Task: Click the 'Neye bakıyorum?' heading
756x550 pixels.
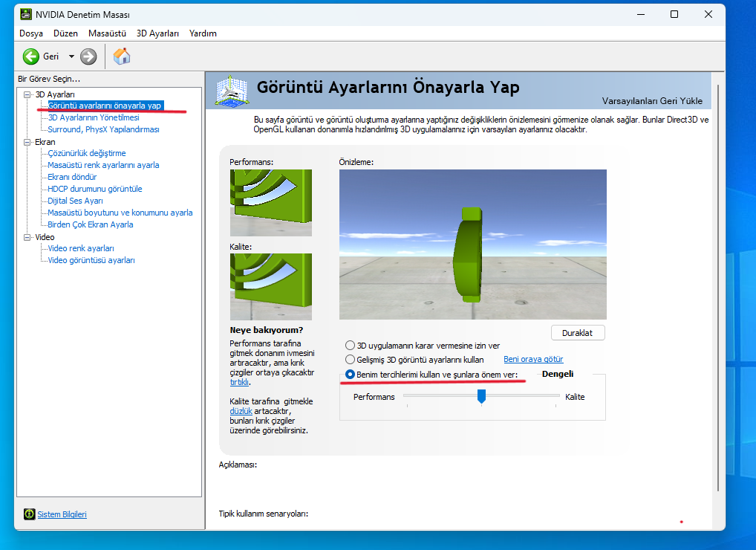Action: pos(266,330)
